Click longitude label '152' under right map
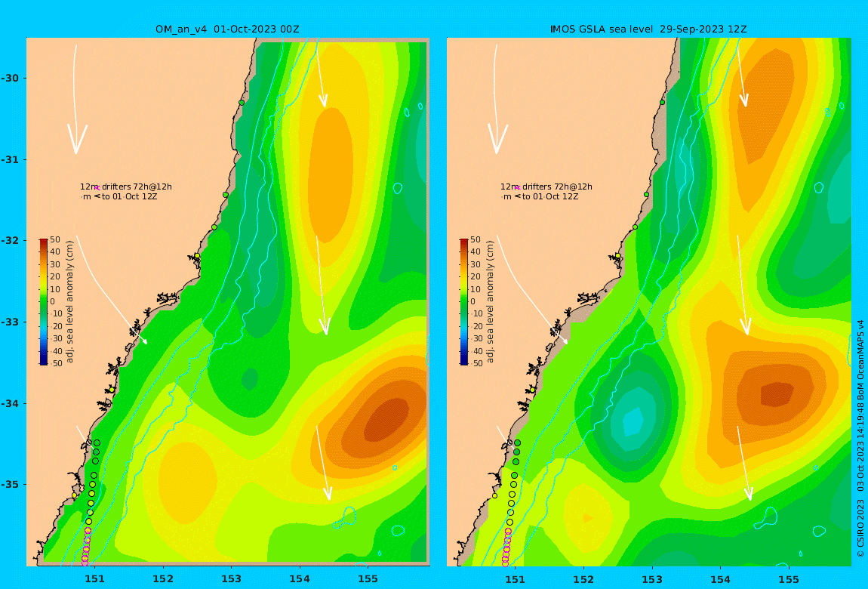 584,579
